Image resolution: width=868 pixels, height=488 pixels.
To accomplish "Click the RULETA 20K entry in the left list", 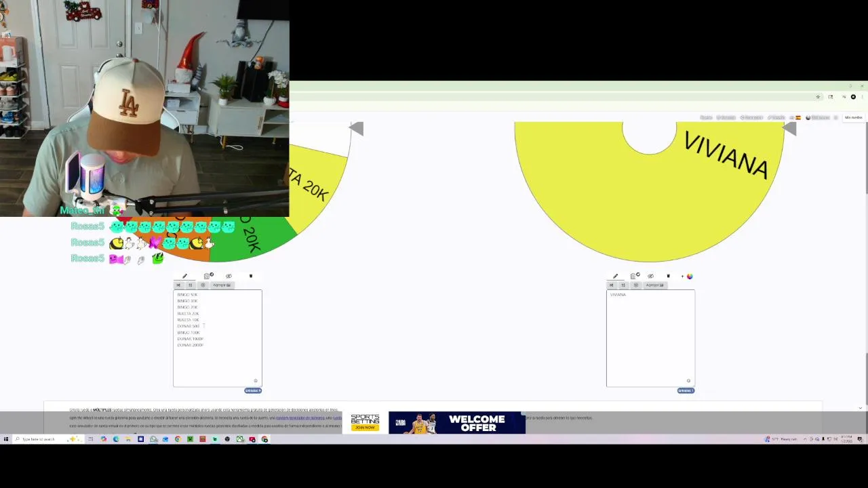I will click(188, 314).
